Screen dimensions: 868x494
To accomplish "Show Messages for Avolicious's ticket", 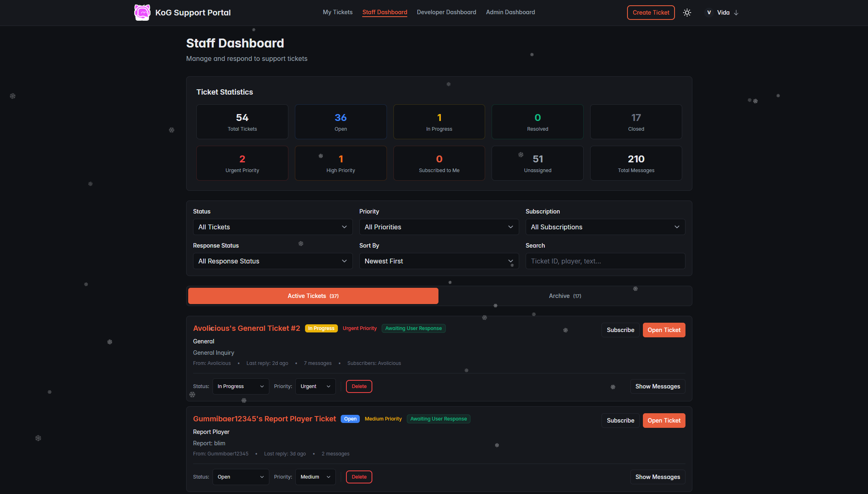I will point(657,386).
